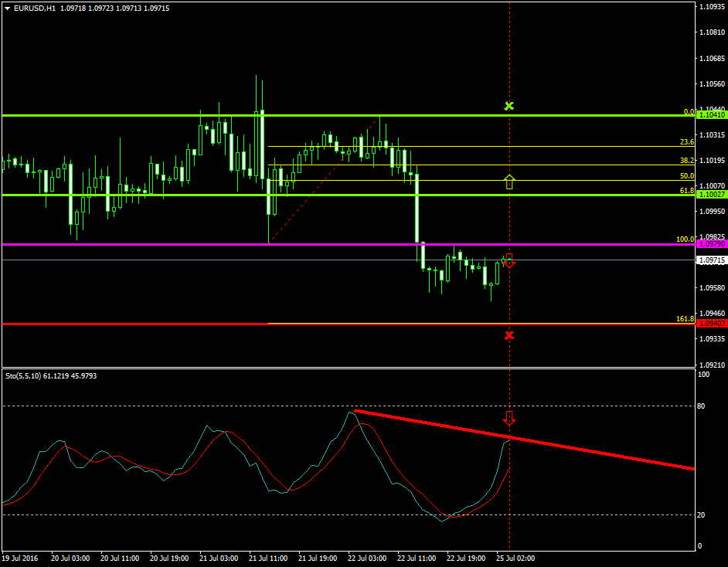The image size is (728, 567).
Task: Click the green 1.10410 price label
Action: pyautogui.click(x=711, y=115)
